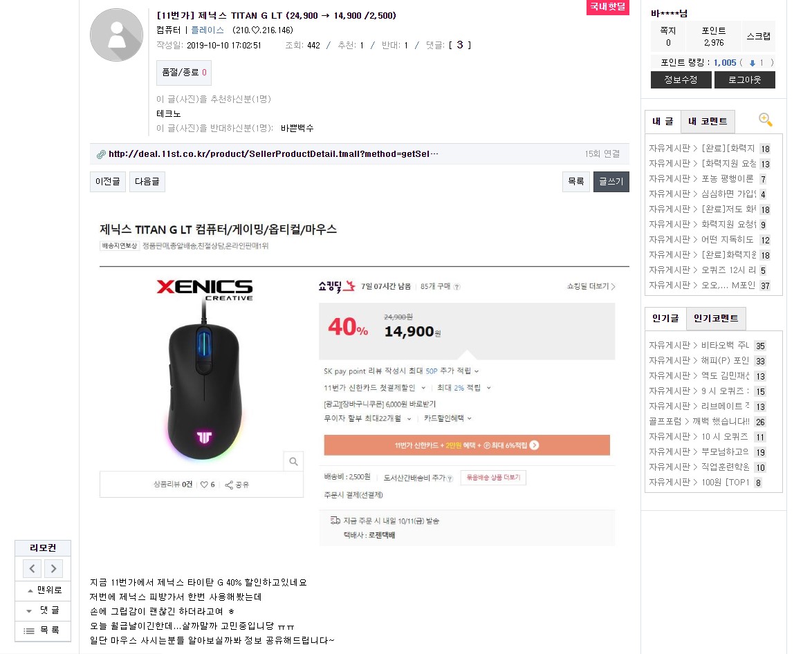
Task: Switch to the 인기코멘트 tab
Action: pos(716,319)
